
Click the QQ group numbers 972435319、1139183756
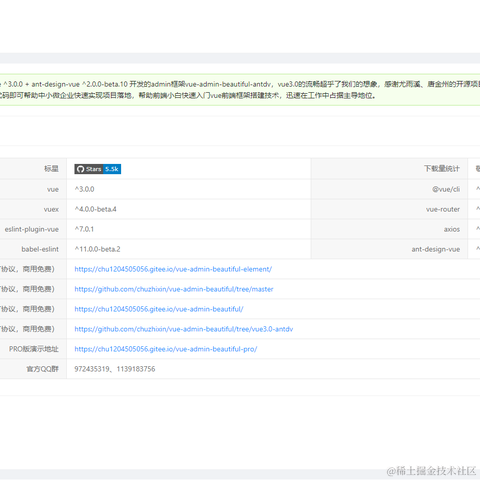[115, 369]
